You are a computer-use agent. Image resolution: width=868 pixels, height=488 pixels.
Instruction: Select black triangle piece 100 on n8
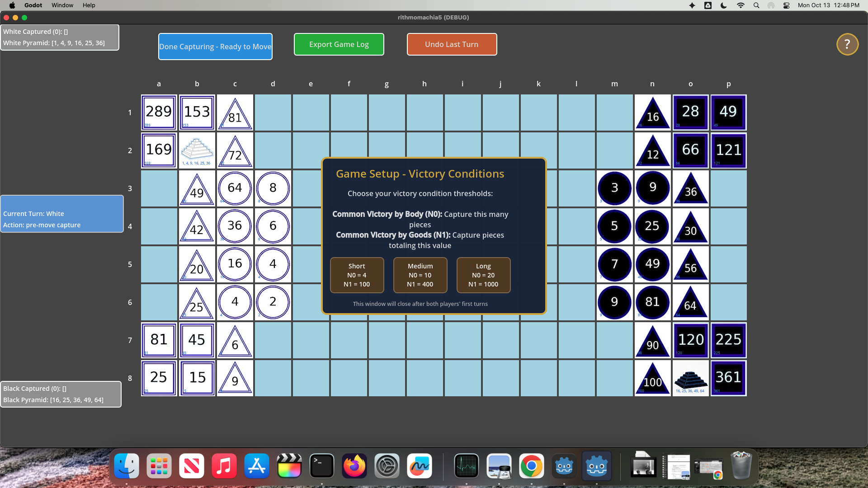pyautogui.click(x=652, y=379)
